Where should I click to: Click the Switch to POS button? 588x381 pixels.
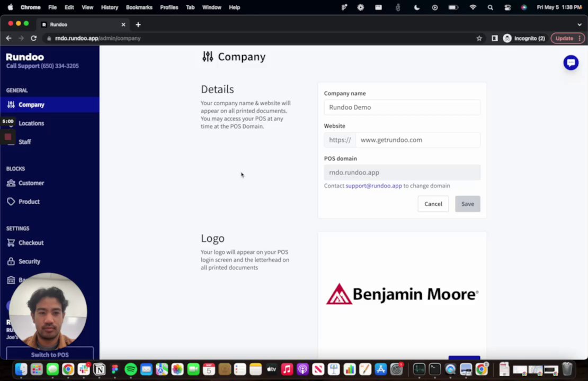coord(49,355)
